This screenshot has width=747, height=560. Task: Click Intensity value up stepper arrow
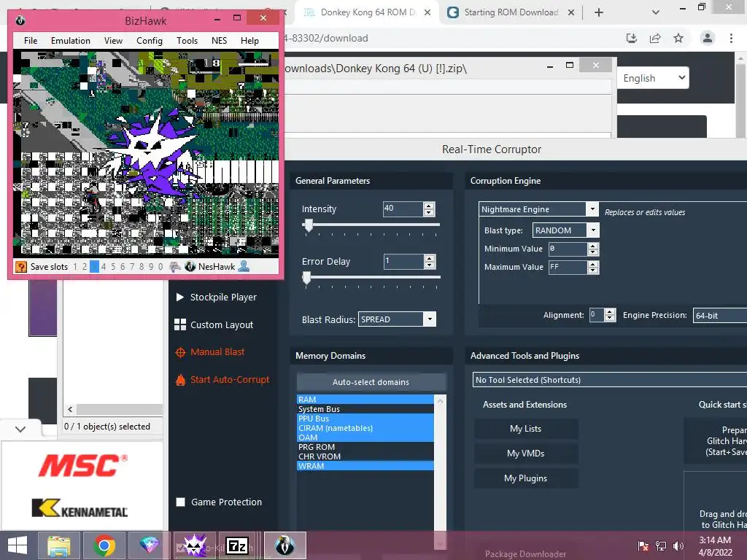point(429,206)
